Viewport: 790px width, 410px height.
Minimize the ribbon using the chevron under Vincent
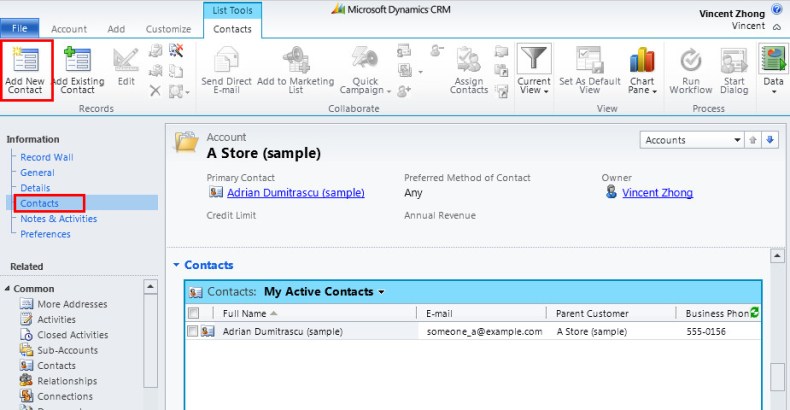coord(777,27)
